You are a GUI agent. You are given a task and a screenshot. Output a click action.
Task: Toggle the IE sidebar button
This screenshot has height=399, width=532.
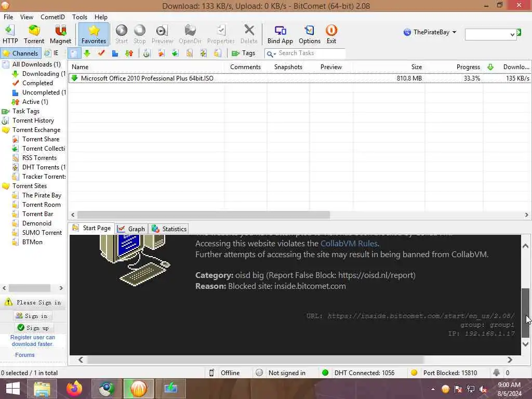[52, 54]
